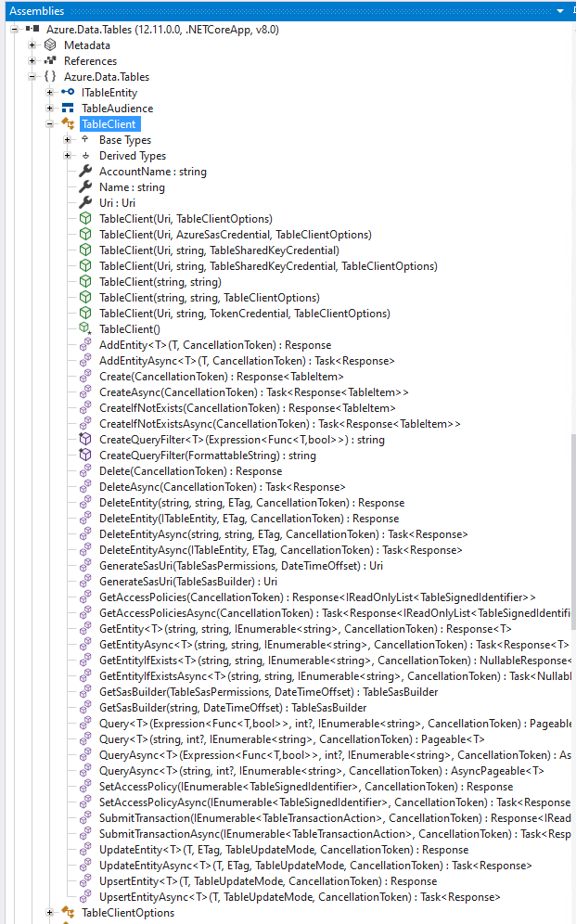Select the parameterless TableClient() constructor

click(x=129, y=329)
